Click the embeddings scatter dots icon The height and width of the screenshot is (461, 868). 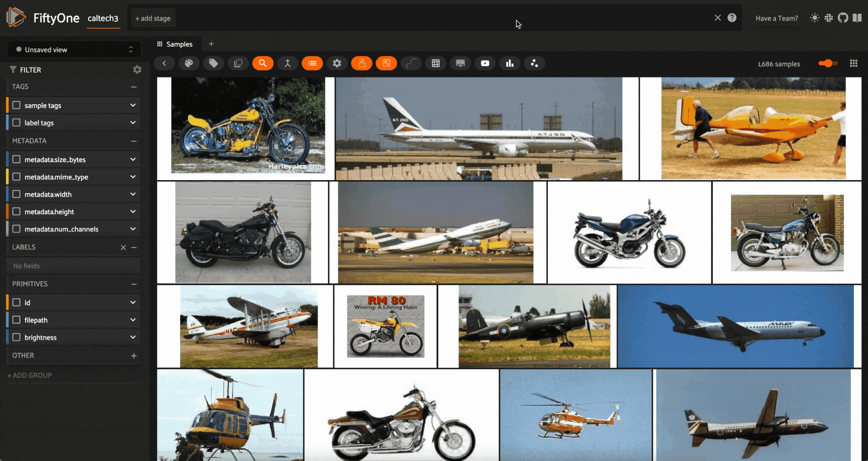coord(534,63)
